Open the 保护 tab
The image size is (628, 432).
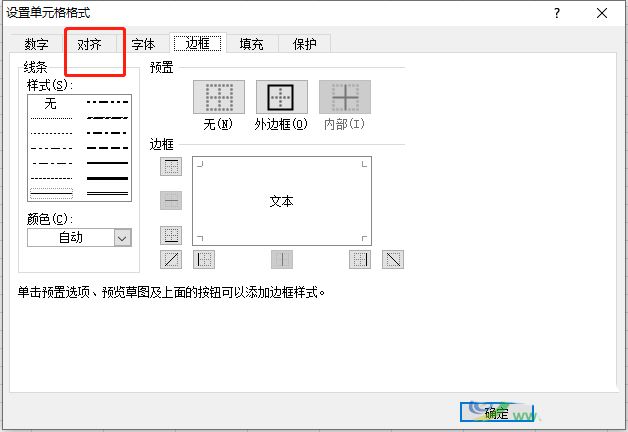click(304, 44)
